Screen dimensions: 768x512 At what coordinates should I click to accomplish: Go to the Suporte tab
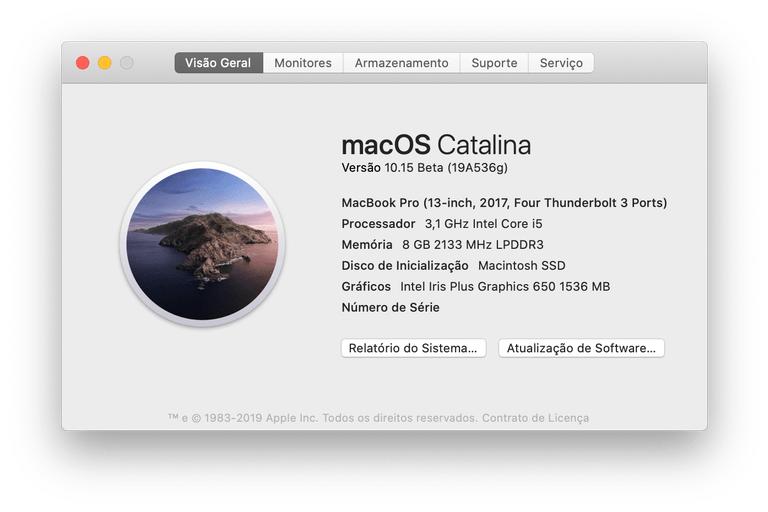494,63
